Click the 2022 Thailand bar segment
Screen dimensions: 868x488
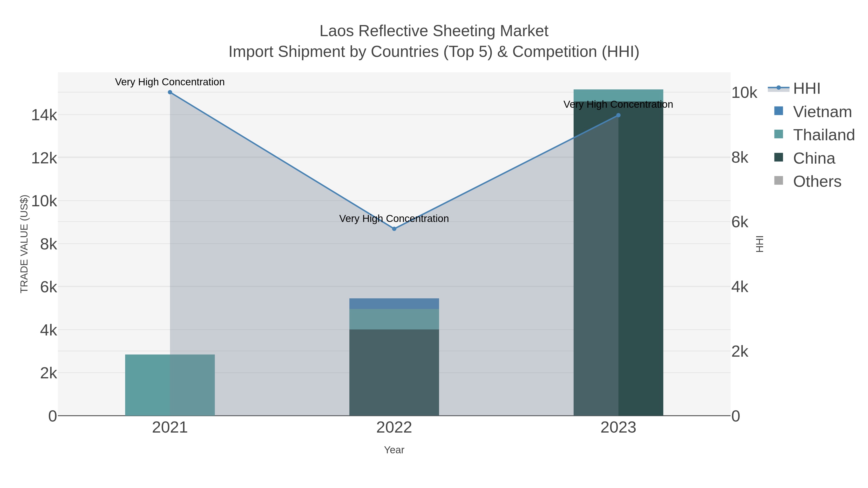click(394, 319)
